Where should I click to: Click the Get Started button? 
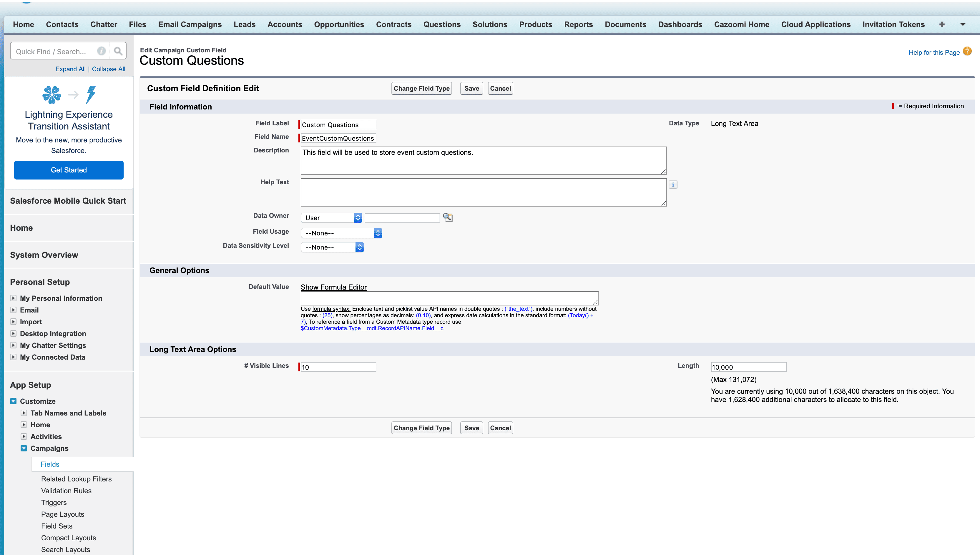69,170
